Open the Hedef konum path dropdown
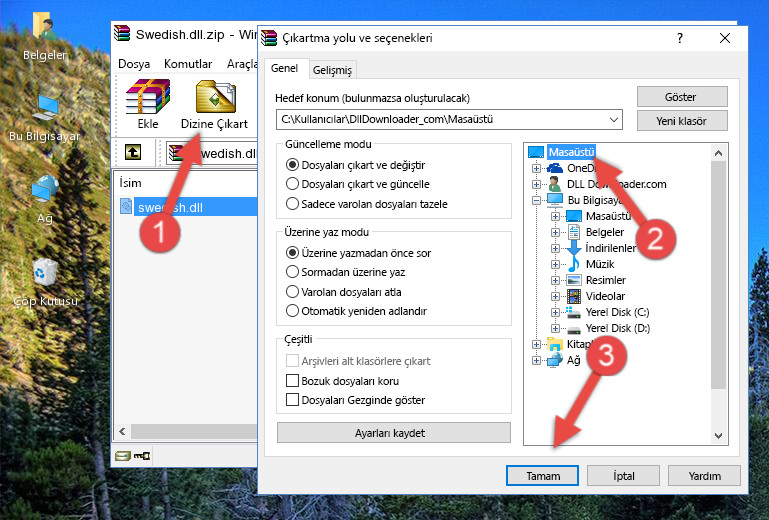Image resolution: width=769 pixels, height=520 pixels. pyautogui.click(x=614, y=120)
